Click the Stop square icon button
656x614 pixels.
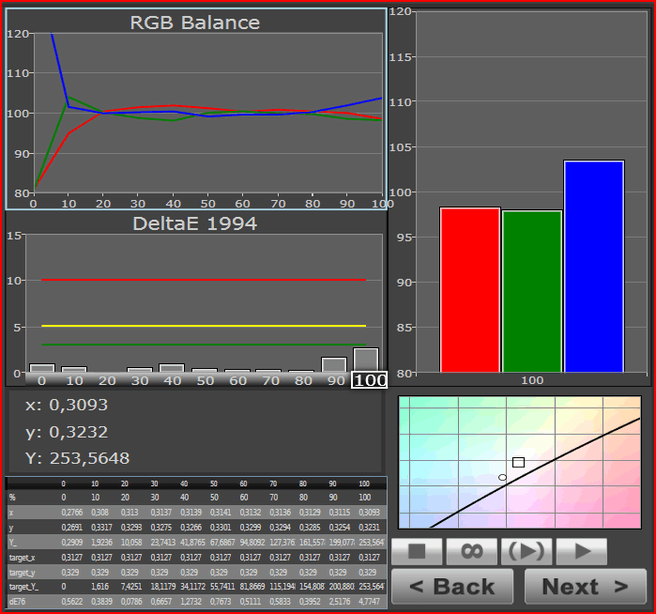417,552
